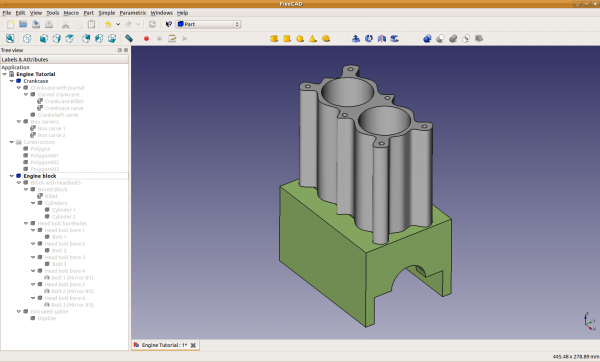This screenshot has height=362, width=600.
Task: Open the Help menu
Action: pyautogui.click(x=183, y=13)
